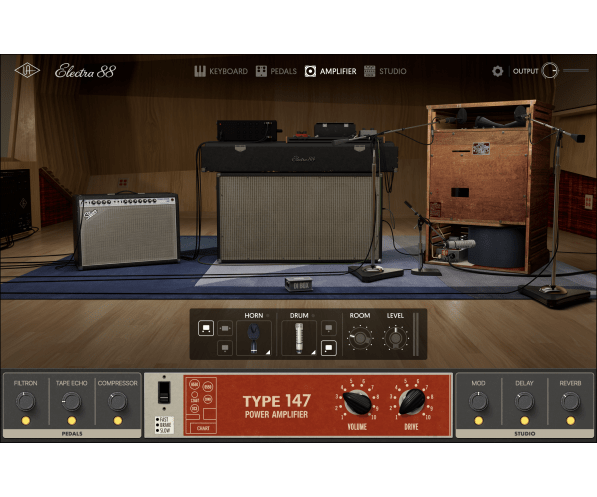Expand the Drum microphone dropdown triangle
The width and height of the screenshot is (597, 497).
313,352
